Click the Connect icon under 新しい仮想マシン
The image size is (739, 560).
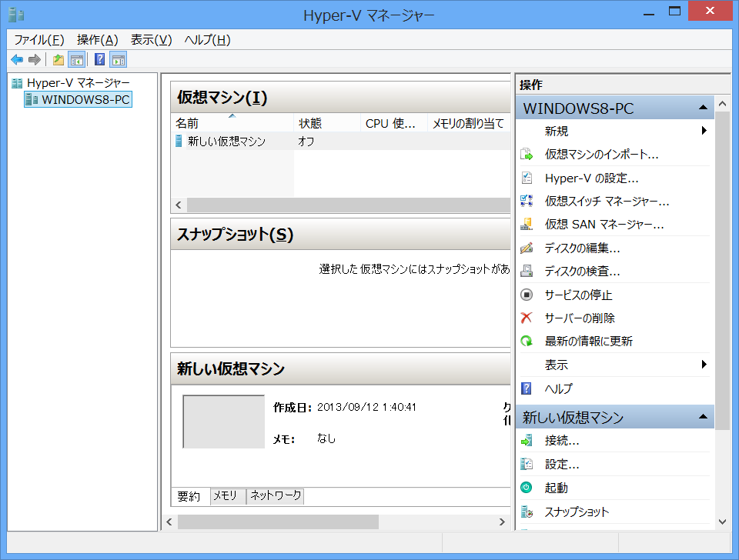527,441
